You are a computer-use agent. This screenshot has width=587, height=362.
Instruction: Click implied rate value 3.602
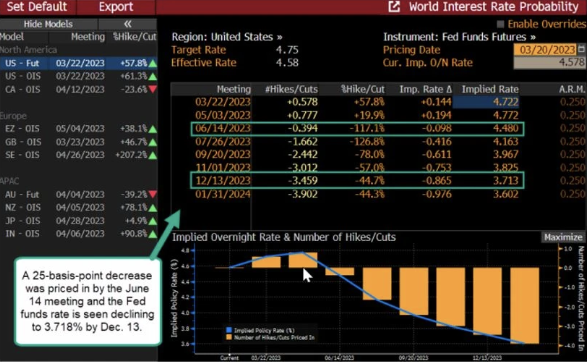point(506,194)
